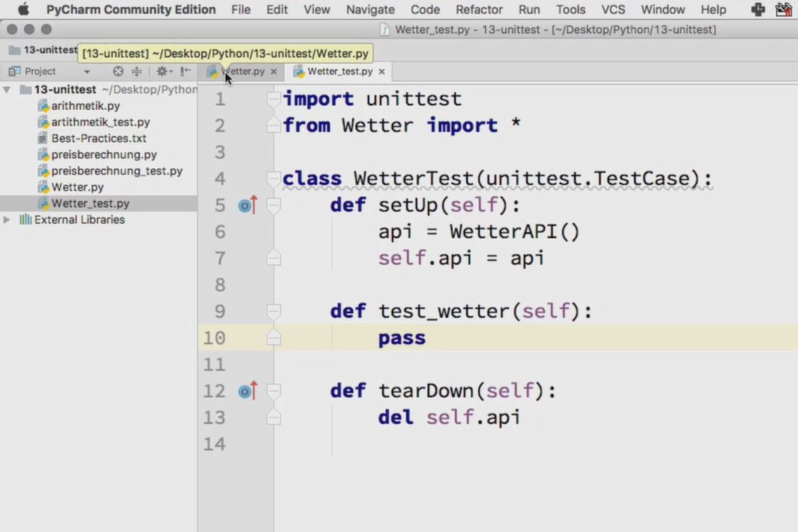Open the Edit menu

277,9
